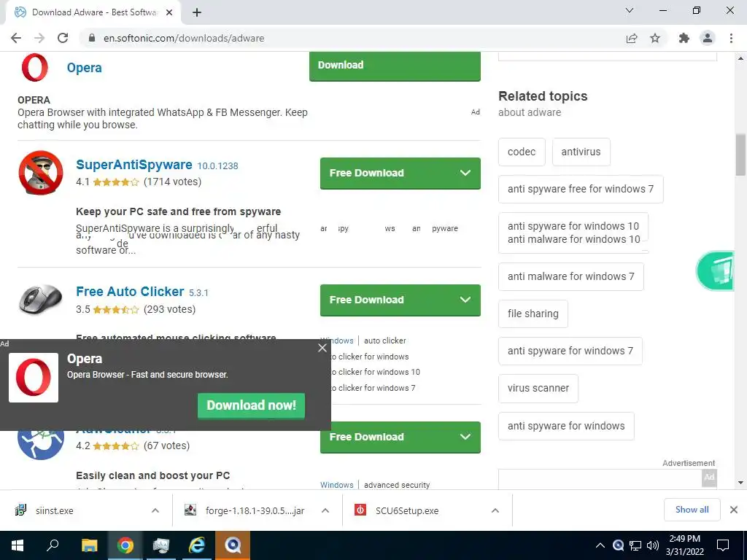Click the browser forward arrow

click(x=39, y=38)
